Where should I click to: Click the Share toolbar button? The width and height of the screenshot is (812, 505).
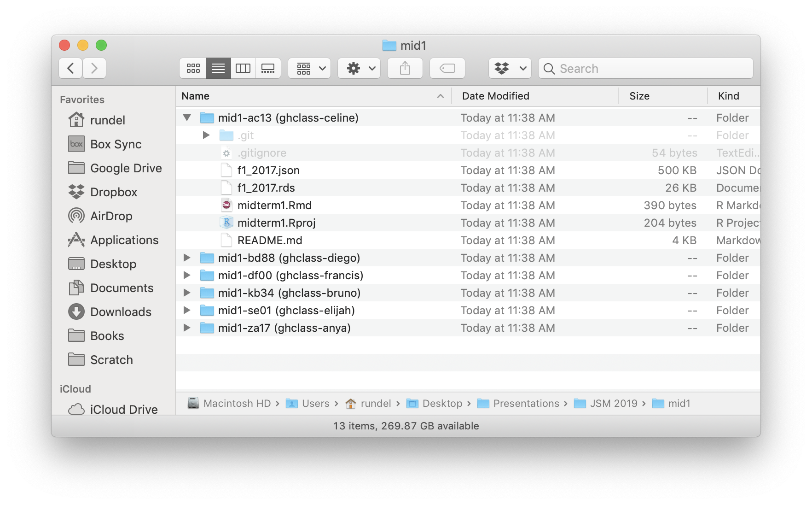click(405, 68)
